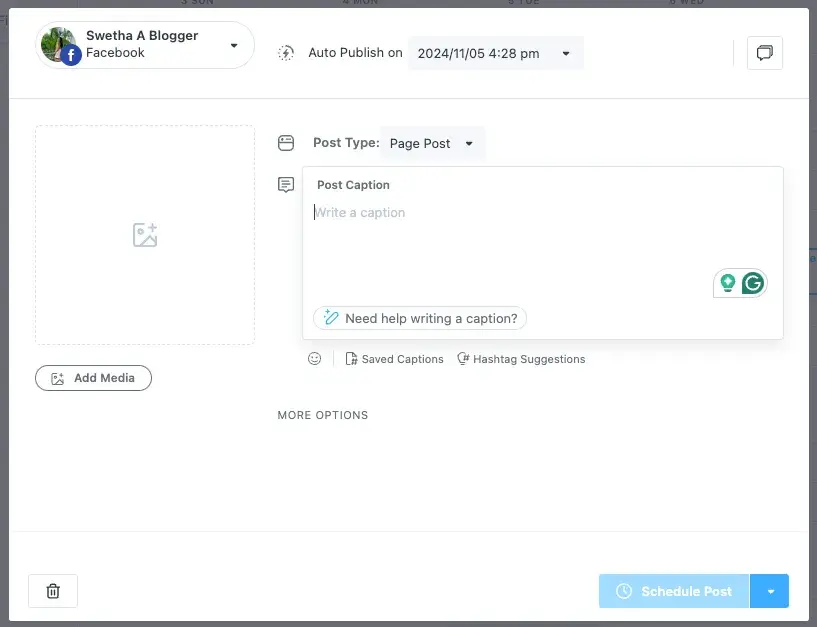The height and width of the screenshot is (627, 817).
Task: Click the trash delete icon
Action: click(x=53, y=591)
